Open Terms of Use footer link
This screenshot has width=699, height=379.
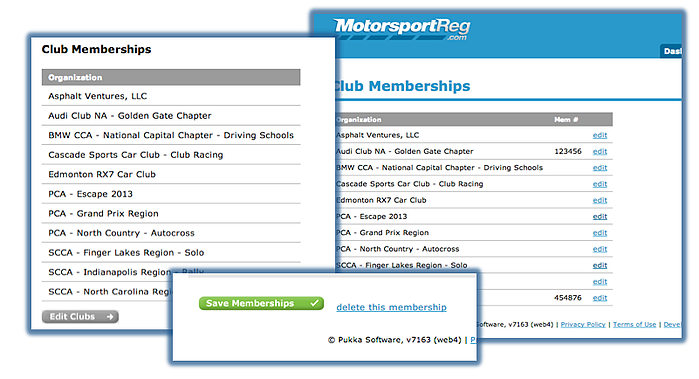(634, 324)
